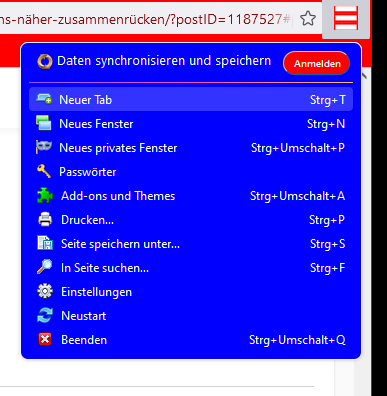This screenshot has height=396, width=387.
Task: Select Neues privates Fenster menu entry
Action: [x=191, y=148]
